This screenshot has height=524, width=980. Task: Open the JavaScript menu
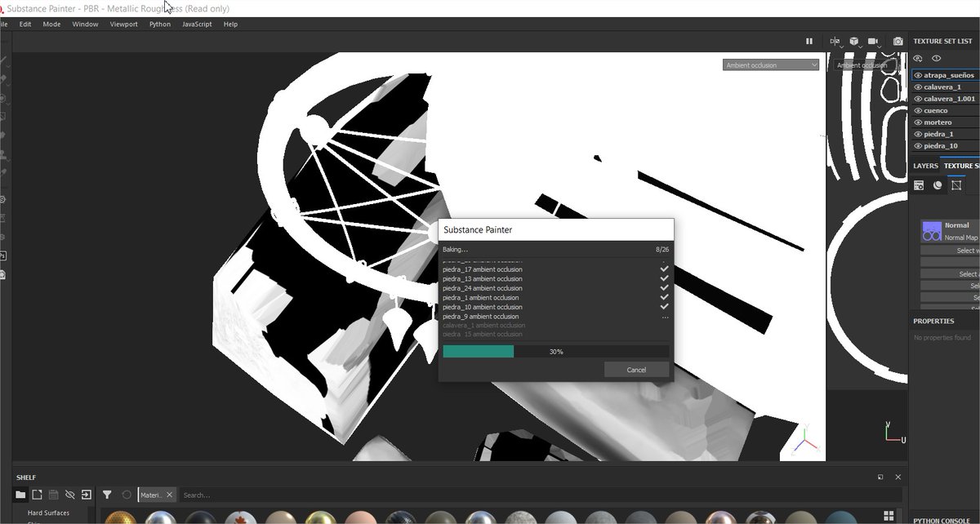pyautogui.click(x=197, y=24)
